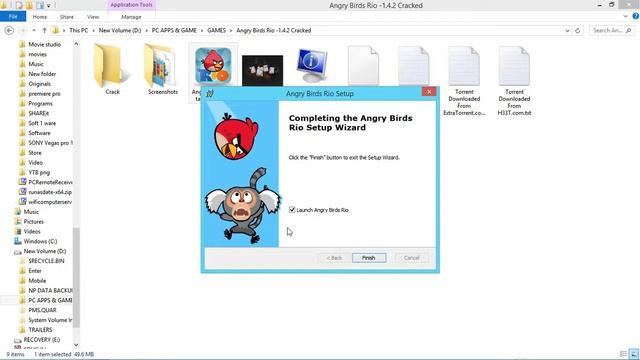
Task: Select SHAREit folder in sidebar
Action: 38,113
